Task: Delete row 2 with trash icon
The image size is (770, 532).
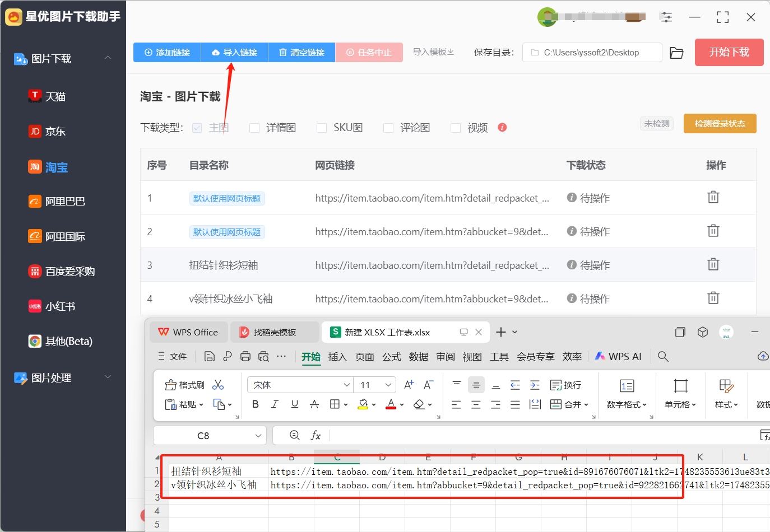Action: coord(713,231)
